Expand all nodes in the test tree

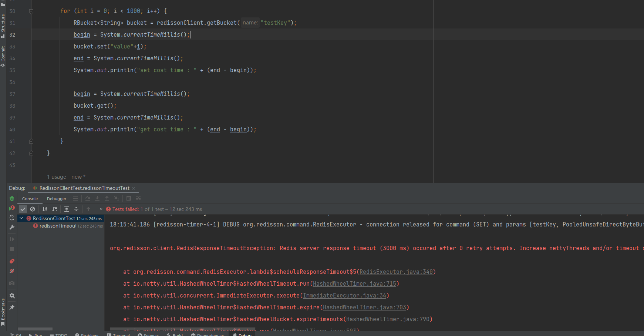(66, 209)
